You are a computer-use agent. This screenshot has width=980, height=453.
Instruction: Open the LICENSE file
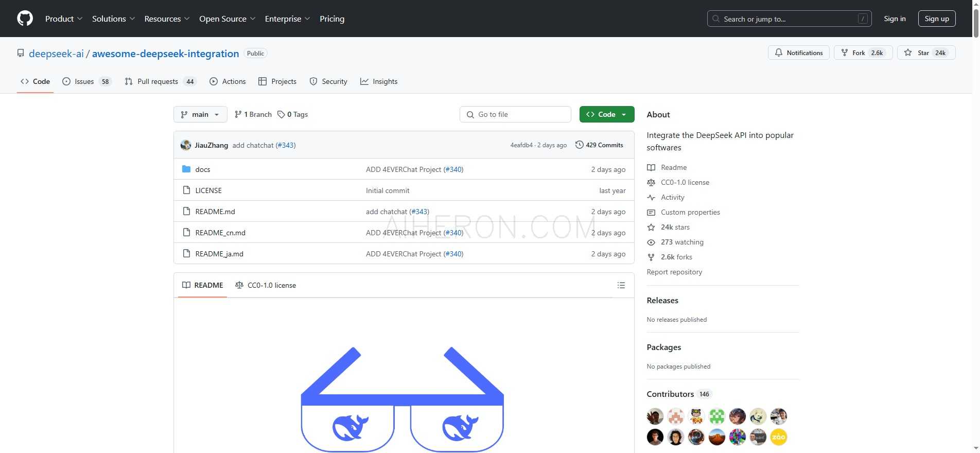tap(208, 190)
